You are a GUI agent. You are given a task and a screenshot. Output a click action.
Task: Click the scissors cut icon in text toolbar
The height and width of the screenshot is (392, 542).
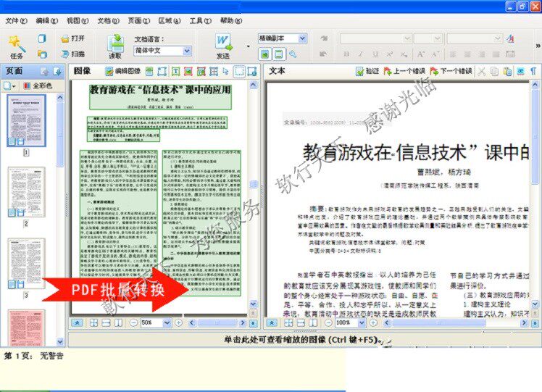pyautogui.click(x=482, y=71)
